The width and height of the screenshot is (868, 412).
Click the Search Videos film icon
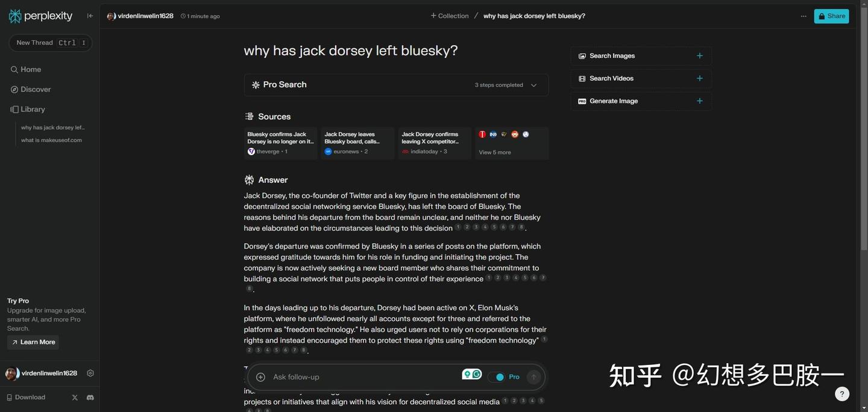coord(582,78)
